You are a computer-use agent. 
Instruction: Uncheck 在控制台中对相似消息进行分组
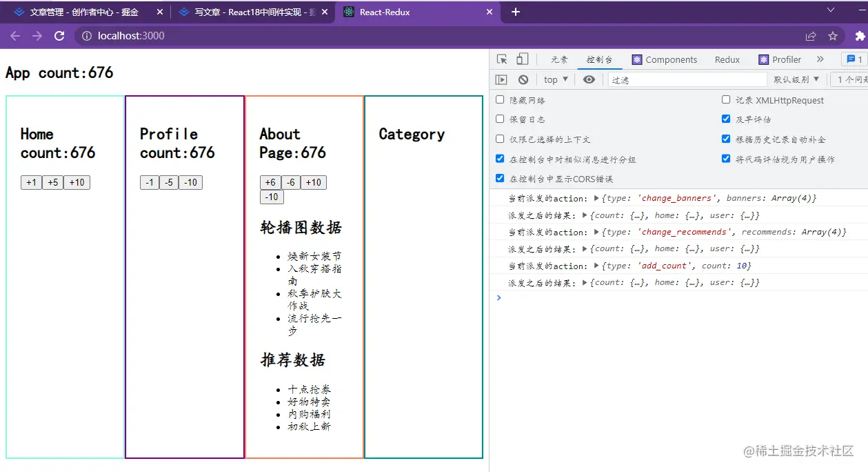click(500, 158)
